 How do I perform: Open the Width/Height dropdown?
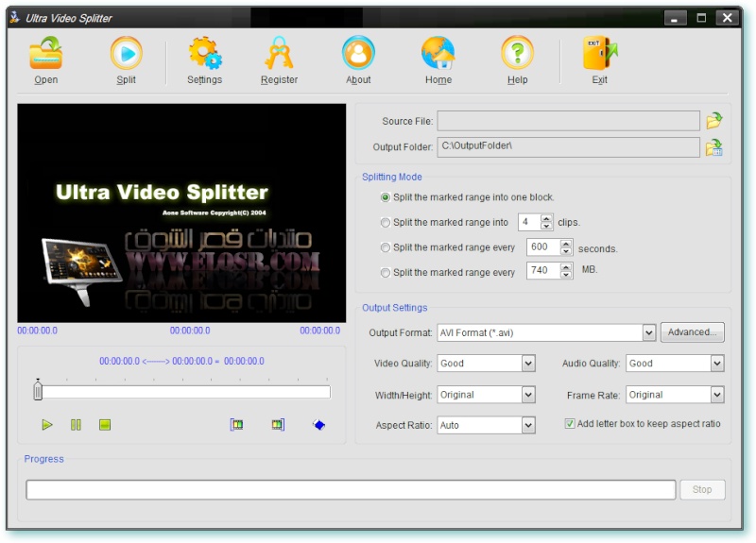tap(528, 395)
